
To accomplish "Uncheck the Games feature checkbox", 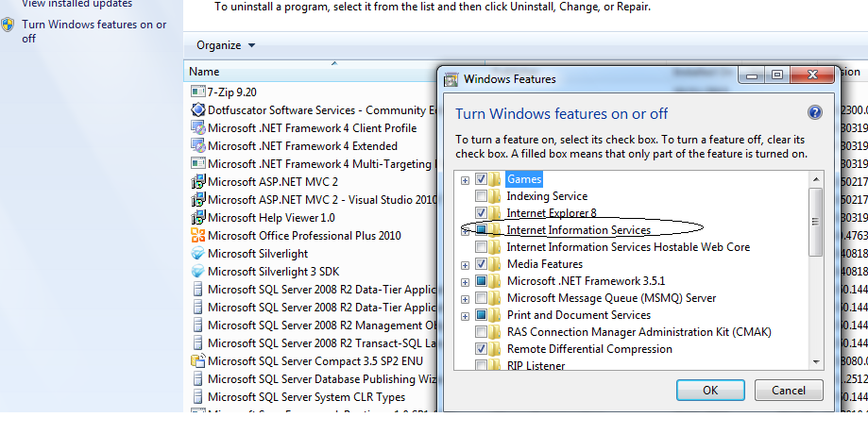I will tap(482, 179).
